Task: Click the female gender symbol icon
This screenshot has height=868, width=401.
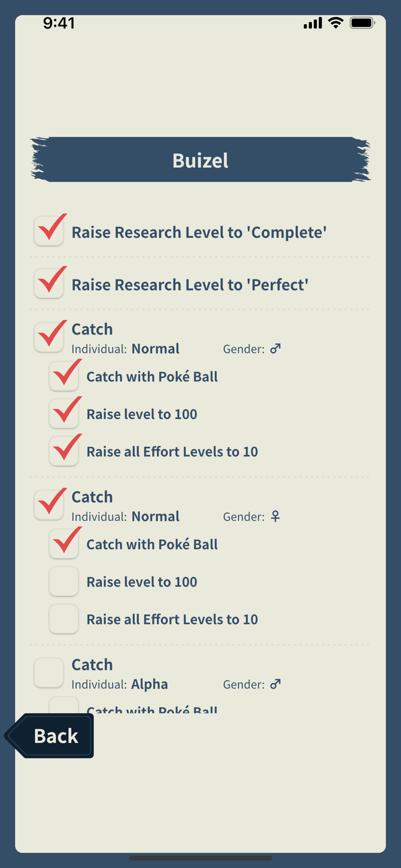Action: [275, 516]
